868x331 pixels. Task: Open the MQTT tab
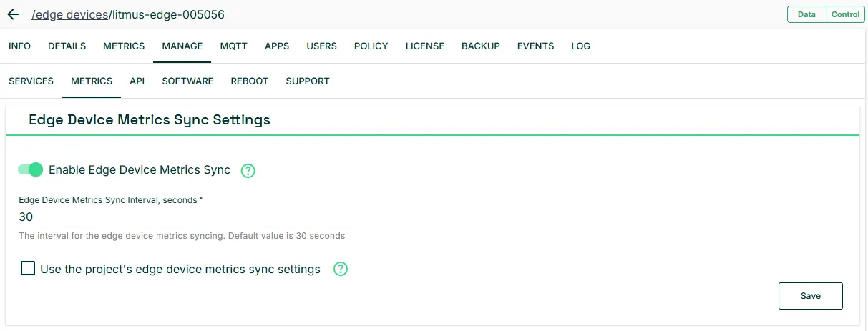click(234, 46)
